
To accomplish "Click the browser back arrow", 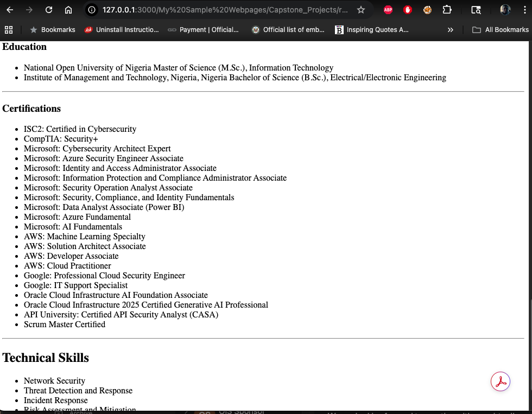I will [10, 10].
